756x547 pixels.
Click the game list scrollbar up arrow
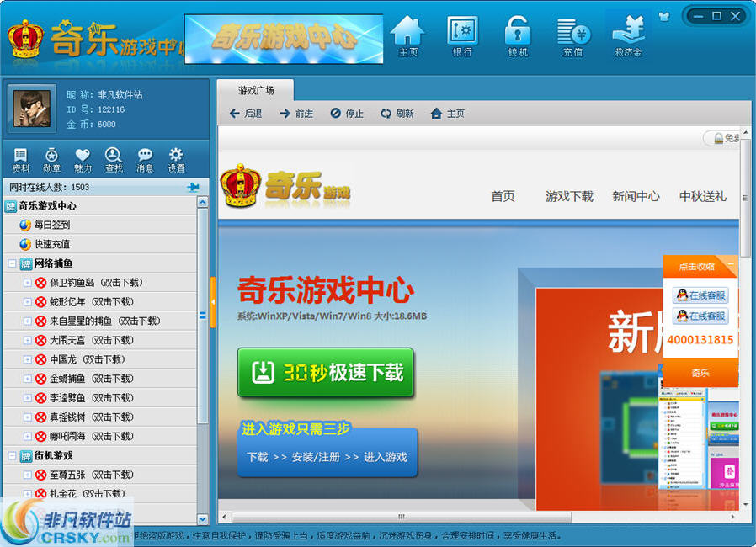point(203,202)
